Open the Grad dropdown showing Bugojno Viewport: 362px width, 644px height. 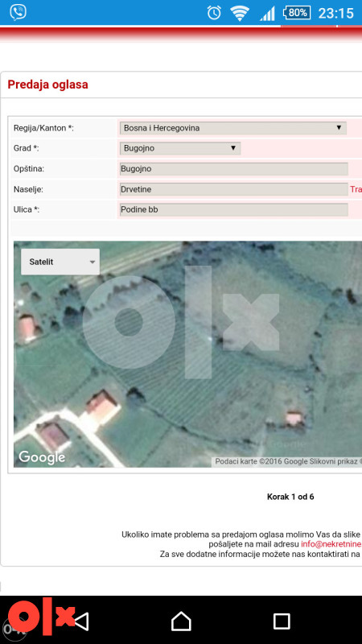click(180, 148)
